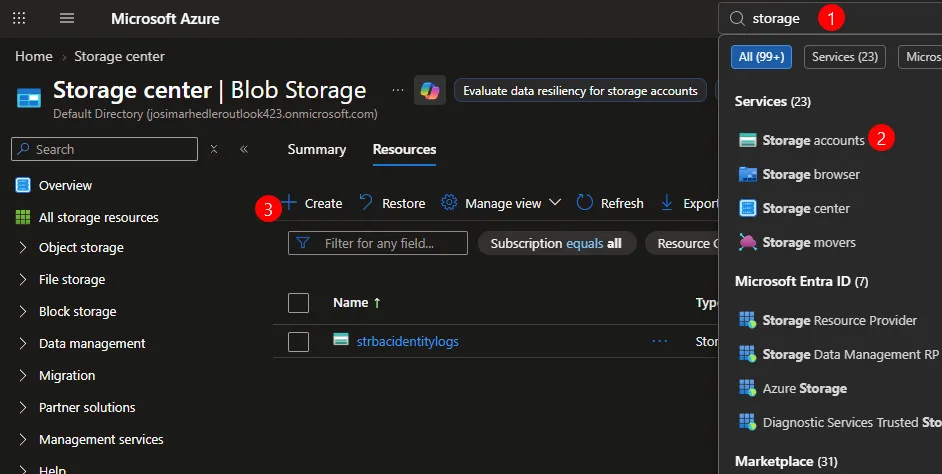The image size is (942, 474).
Task: Check the strbacidentitylogs row checkbox
Action: [299, 341]
